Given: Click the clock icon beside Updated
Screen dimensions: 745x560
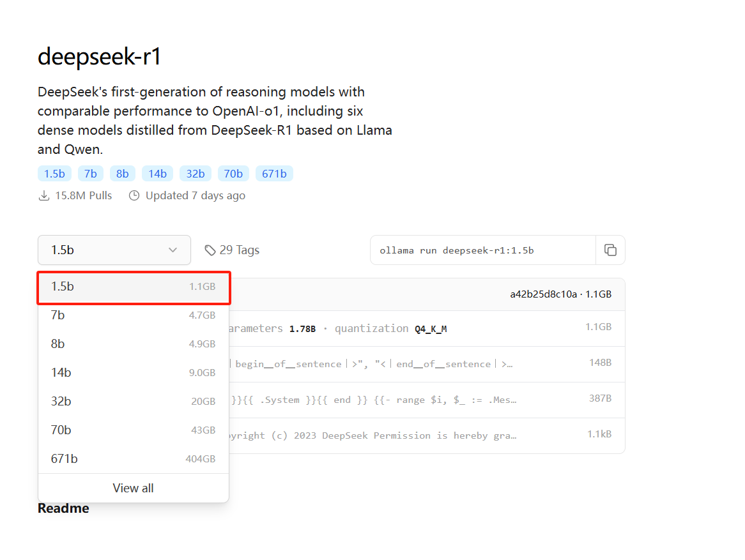Looking at the screenshot, I should pos(134,195).
